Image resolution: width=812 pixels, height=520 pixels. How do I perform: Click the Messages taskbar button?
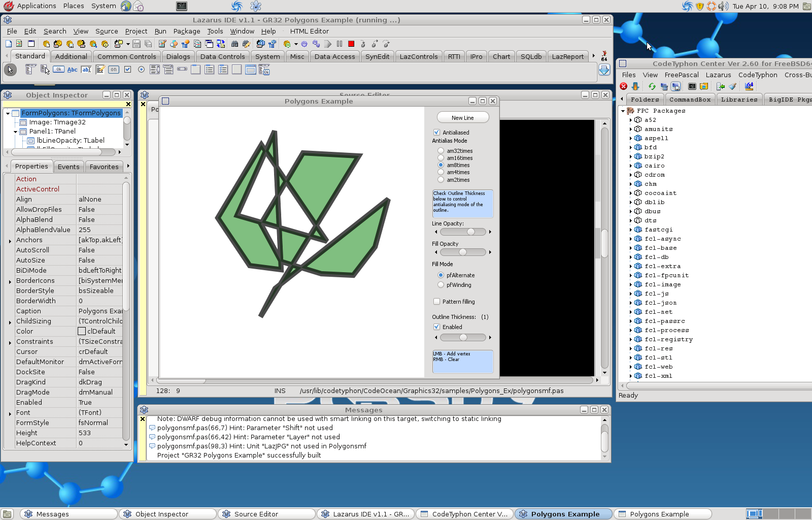point(69,514)
